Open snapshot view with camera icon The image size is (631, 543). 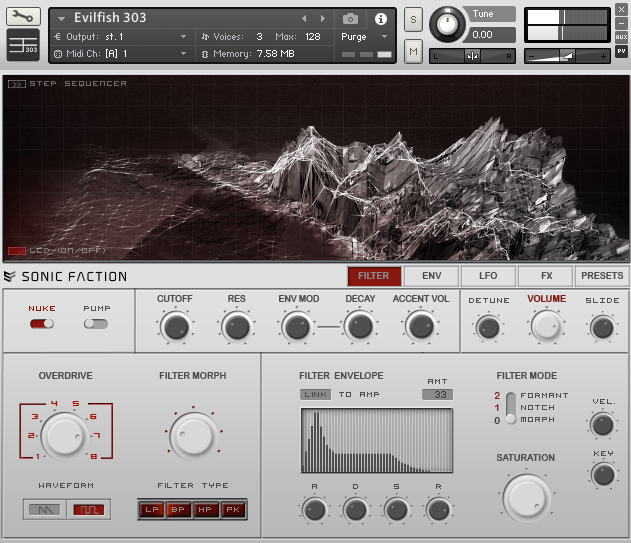(x=351, y=19)
